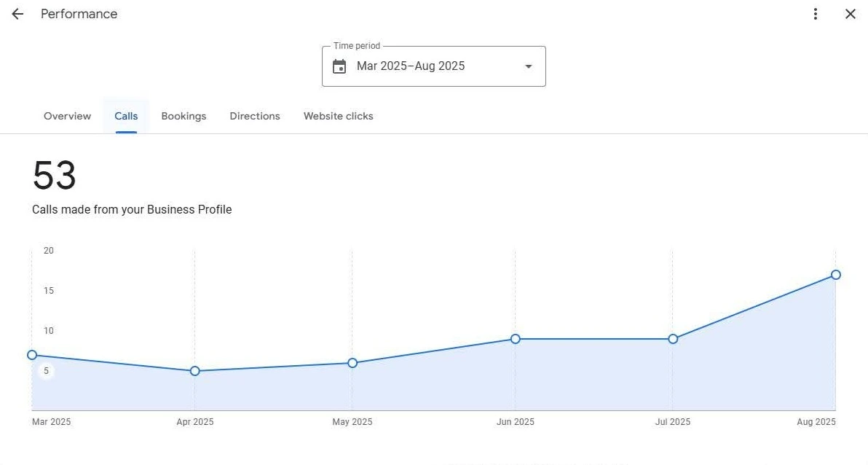The width and height of the screenshot is (868, 465).
Task: Switch to the Website clicks tab
Action: click(x=338, y=116)
